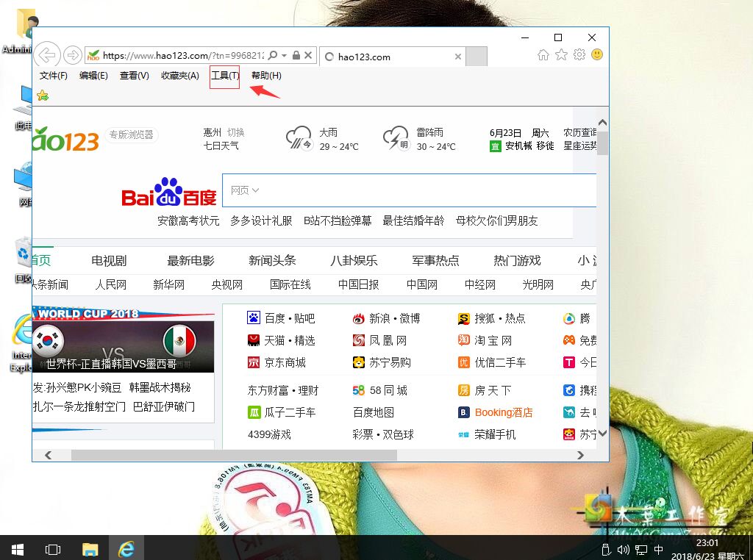Click the Baidu logo
Image resolution: width=753 pixels, height=560 pixels.
(x=168, y=192)
